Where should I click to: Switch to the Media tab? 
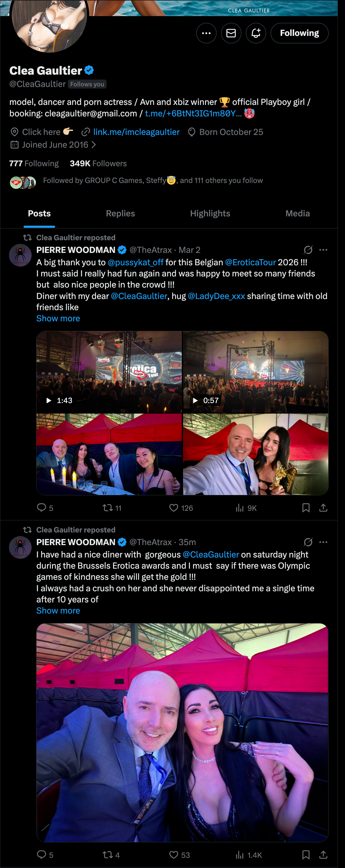[297, 213]
